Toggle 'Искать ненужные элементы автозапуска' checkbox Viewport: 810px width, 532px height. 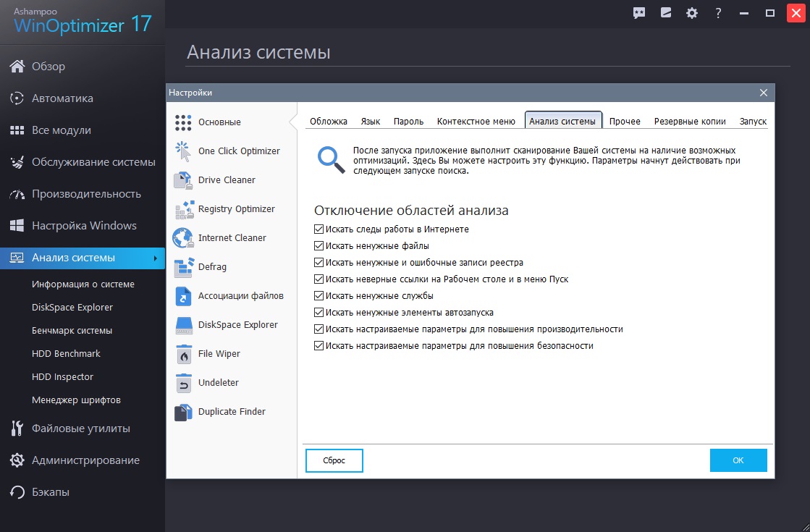tap(319, 313)
